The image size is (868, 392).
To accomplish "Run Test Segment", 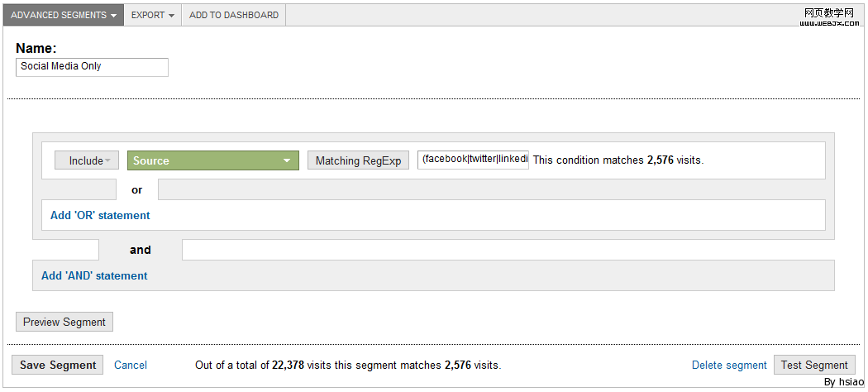I will point(814,365).
